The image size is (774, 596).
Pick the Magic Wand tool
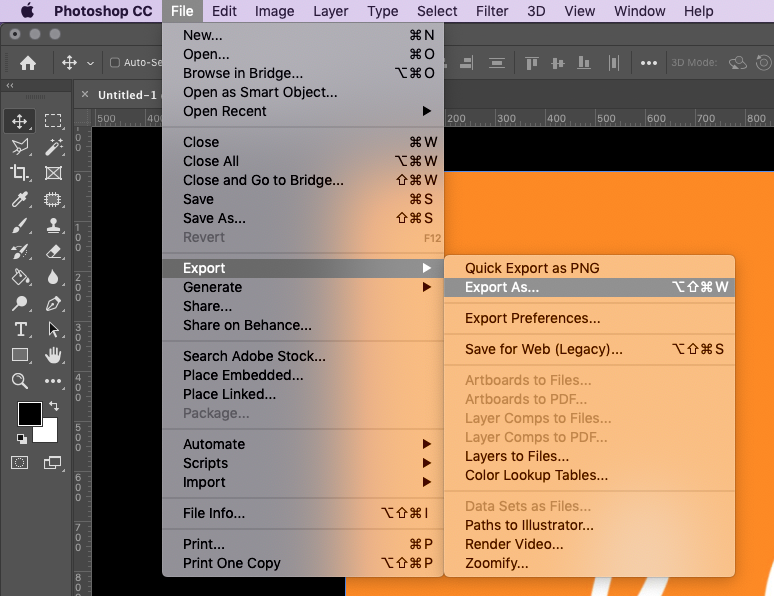pyautogui.click(x=53, y=147)
